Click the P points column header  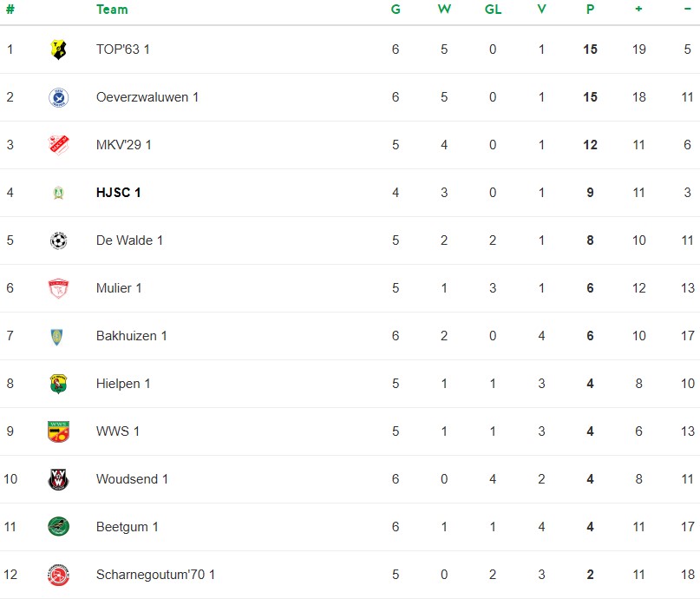pos(590,10)
